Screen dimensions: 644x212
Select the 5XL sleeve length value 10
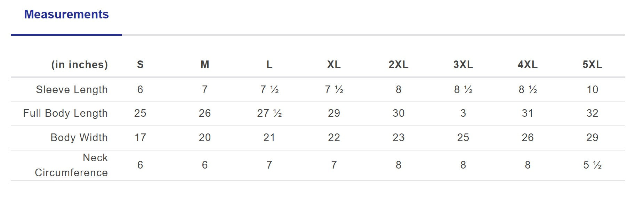[592, 90]
